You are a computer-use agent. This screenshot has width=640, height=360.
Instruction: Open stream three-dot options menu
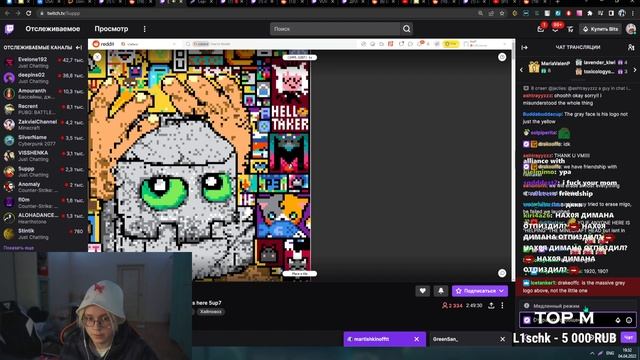[502, 305]
